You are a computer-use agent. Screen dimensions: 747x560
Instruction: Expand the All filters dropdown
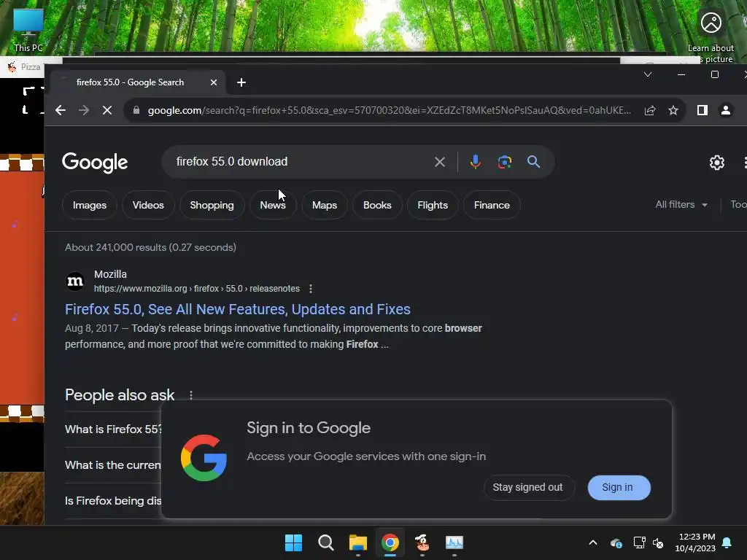(681, 205)
